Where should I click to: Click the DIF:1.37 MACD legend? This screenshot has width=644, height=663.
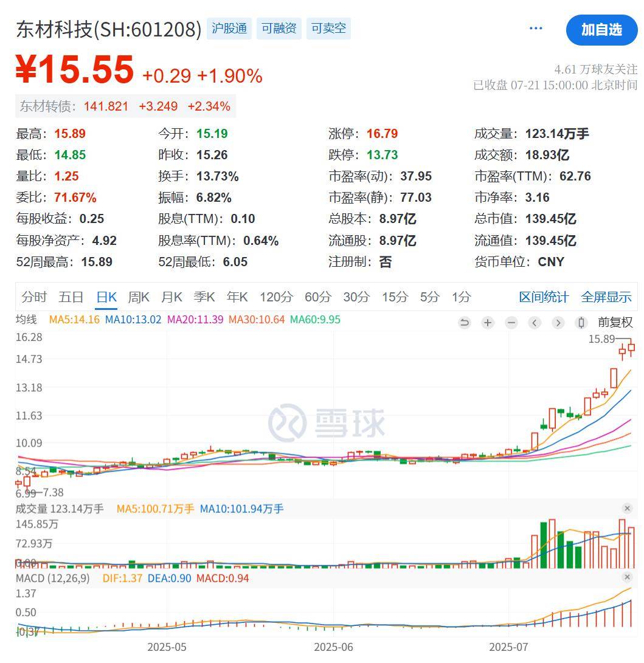coord(122,578)
